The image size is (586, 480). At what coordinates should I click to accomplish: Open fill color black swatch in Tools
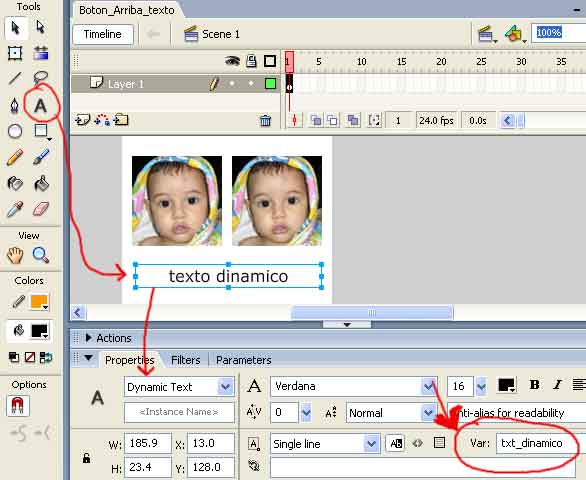point(40,331)
